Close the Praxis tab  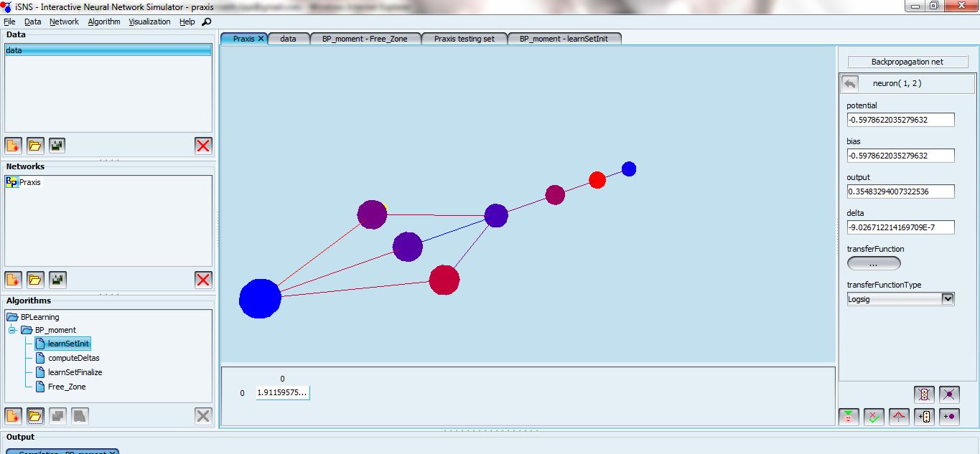click(x=261, y=39)
